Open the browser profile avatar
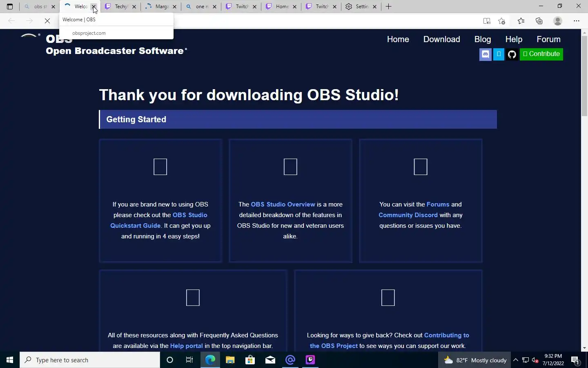This screenshot has width=588, height=368. click(558, 21)
